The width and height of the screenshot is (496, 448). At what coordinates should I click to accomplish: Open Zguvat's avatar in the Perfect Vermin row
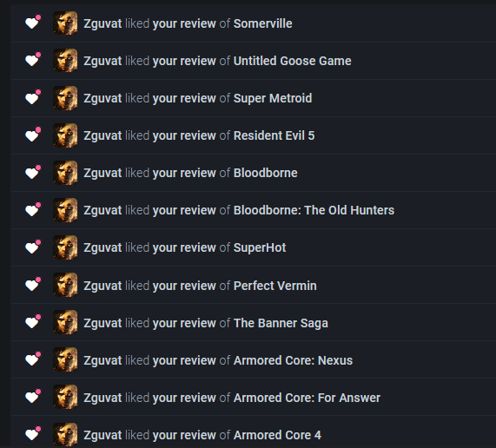point(65,285)
